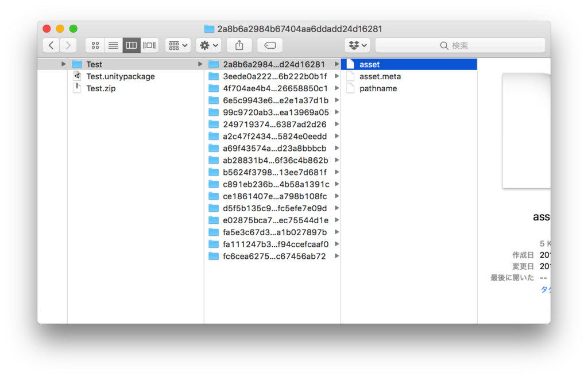Viewport: 588px width, 377px height.
Task: Click folder icon of 99c9720ab3...ea13969a05
Action: (214, 112)
